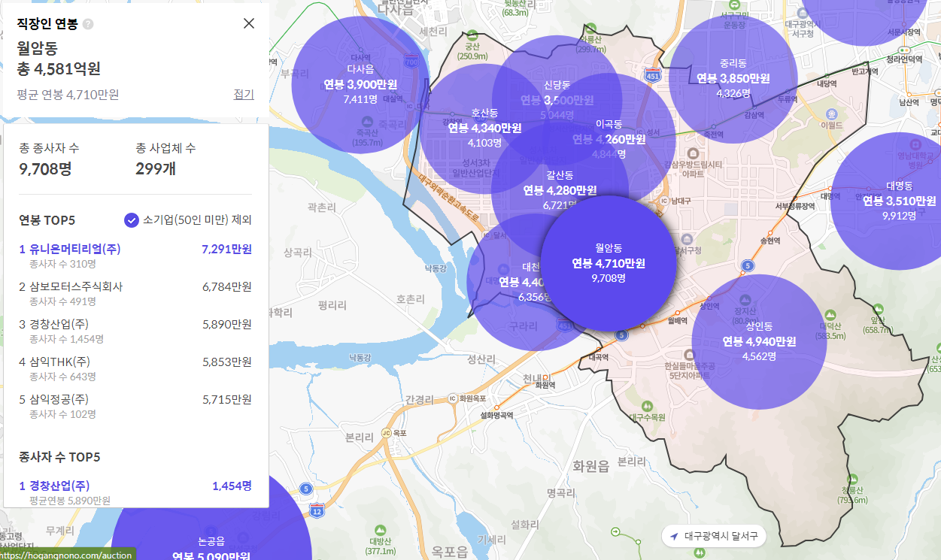941x560 pixels.
Task: Select the 대명동 salary bubble
Action: (x=899, y=200)
